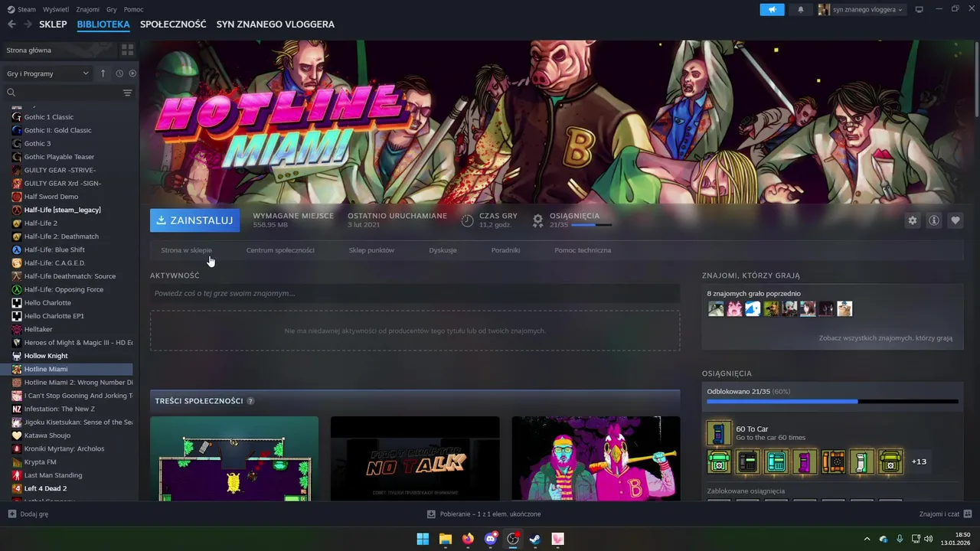980x551 pixels.
Task: Open Centrum społeczności link
Action: pyautogui.click(x=280, y=250)
